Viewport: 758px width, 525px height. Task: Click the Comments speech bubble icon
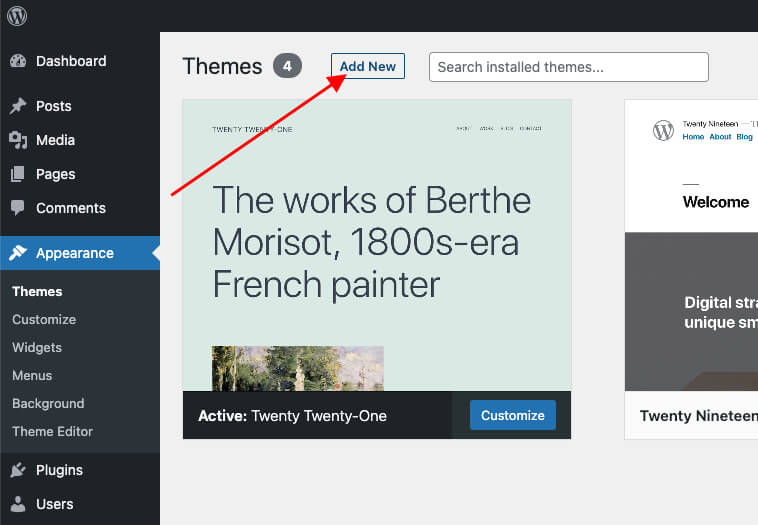(18, 208)
